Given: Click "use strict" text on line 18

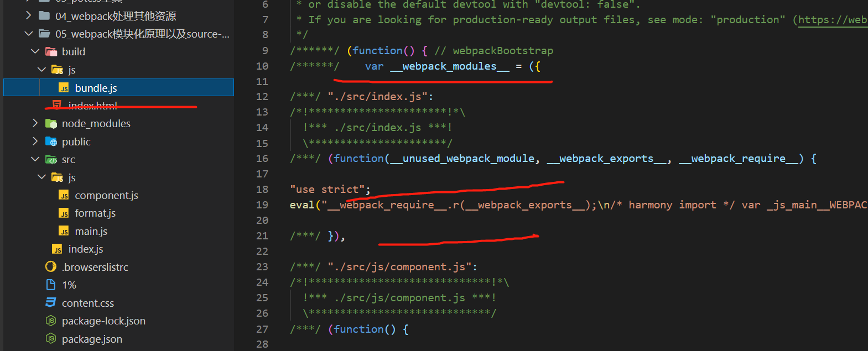Looking at the screenshot, I should [328, 189].
